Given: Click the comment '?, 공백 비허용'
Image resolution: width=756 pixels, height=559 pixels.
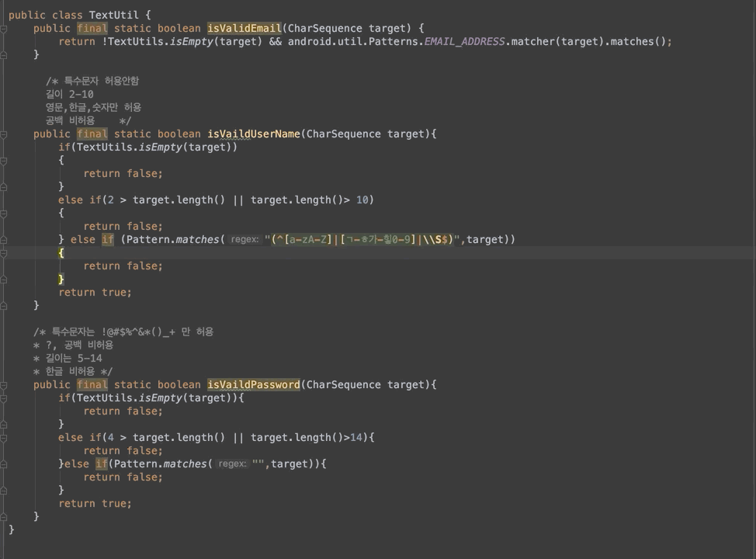Looking at the screenshot, I should pos(79,345).
